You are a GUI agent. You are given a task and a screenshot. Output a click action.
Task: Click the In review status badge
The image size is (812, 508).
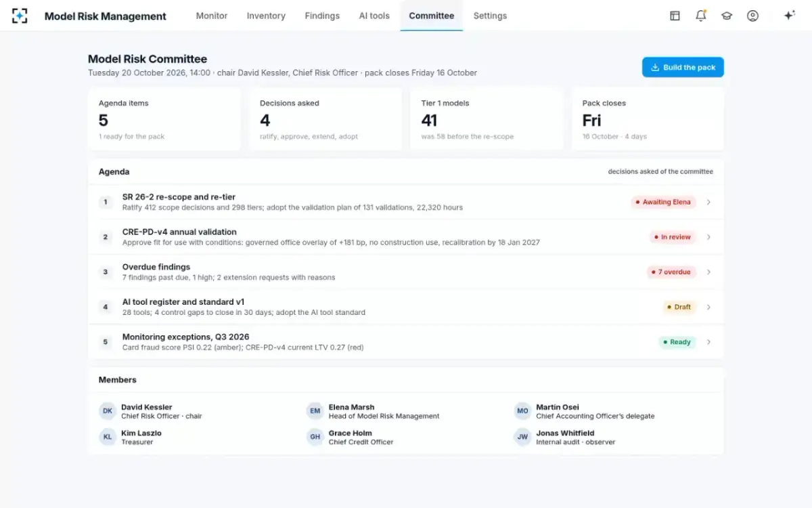click(673, 237)
